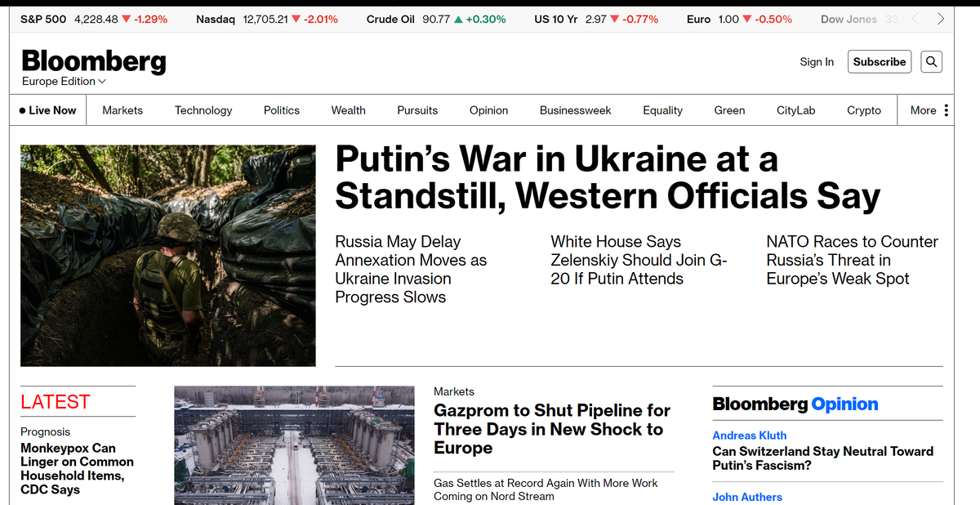Image resolution: width=980 pixels, height=505 pixels.
Task: Read Gazprom to Shut Pipeline article
Action: pos(552,429)
